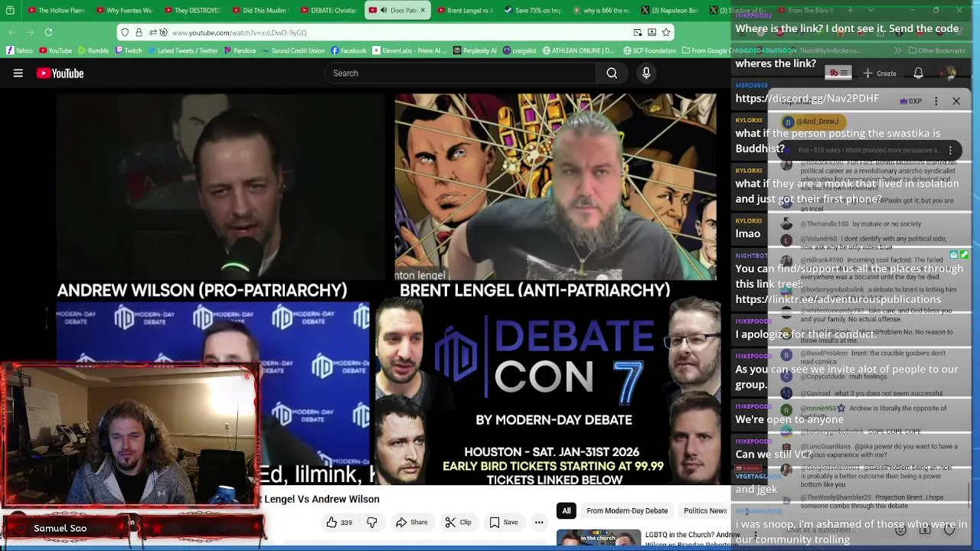Save the video to a playlist

coord(503,523)
